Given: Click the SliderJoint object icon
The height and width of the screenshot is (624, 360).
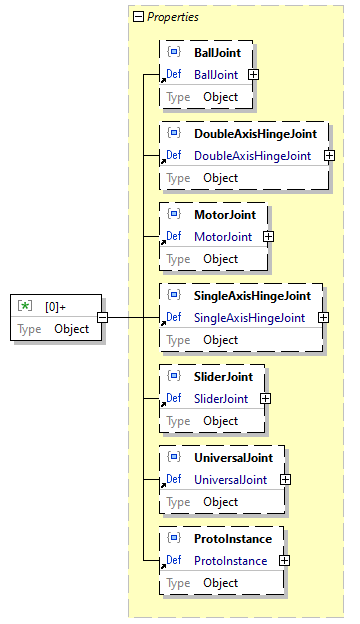Looking at the screenshot, I should 174,376.
